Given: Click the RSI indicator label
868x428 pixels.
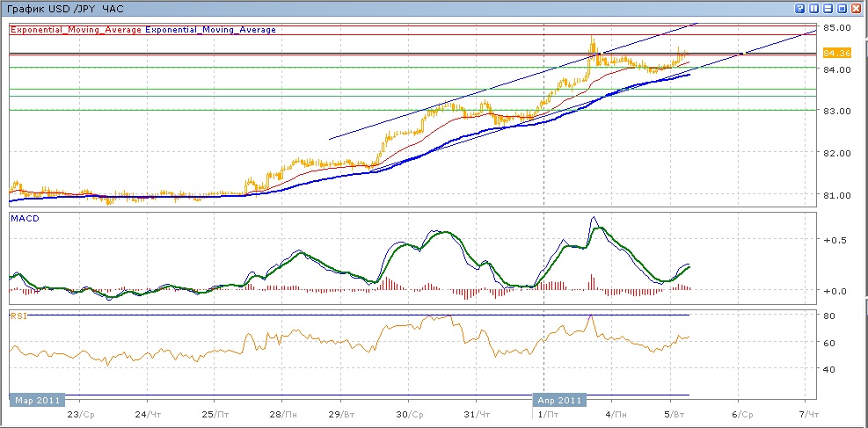Looking at the screenshot, I should 18,315.
